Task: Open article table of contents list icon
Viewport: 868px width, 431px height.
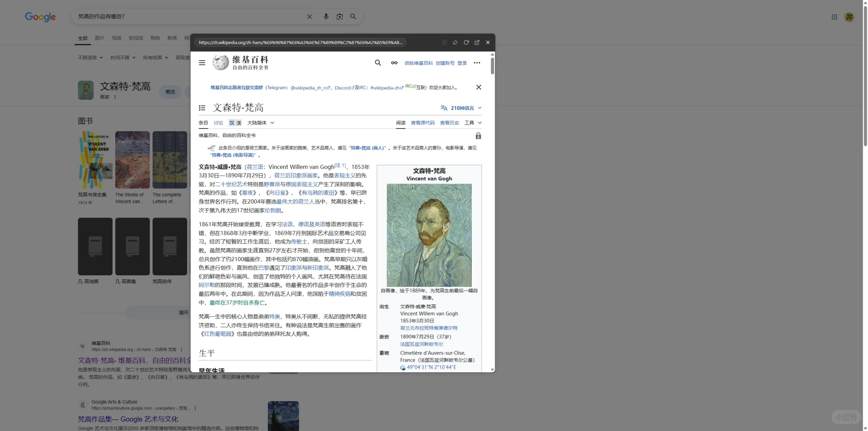Action: click(202, 108)
